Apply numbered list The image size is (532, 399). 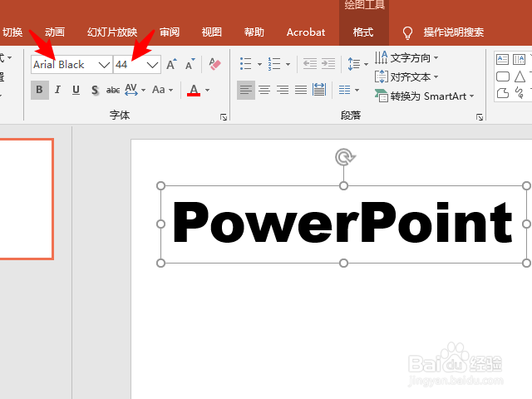(x=274, y=64)
